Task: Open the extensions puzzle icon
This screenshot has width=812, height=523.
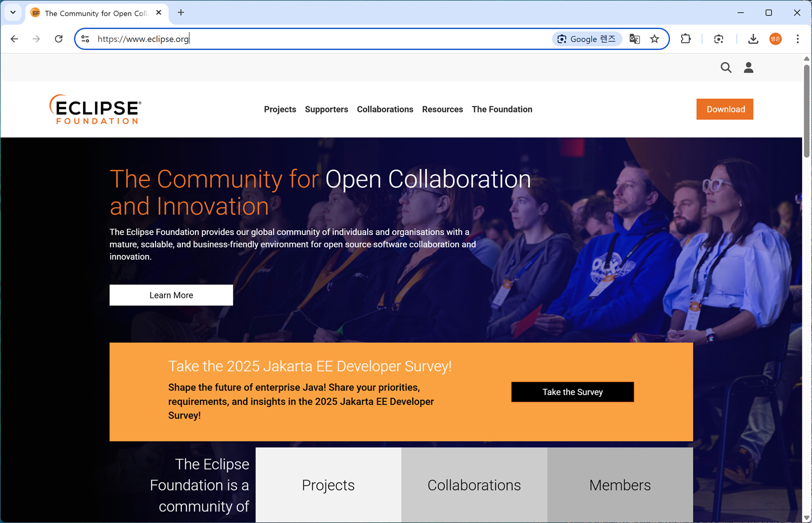Action: [x=686, y=39]
